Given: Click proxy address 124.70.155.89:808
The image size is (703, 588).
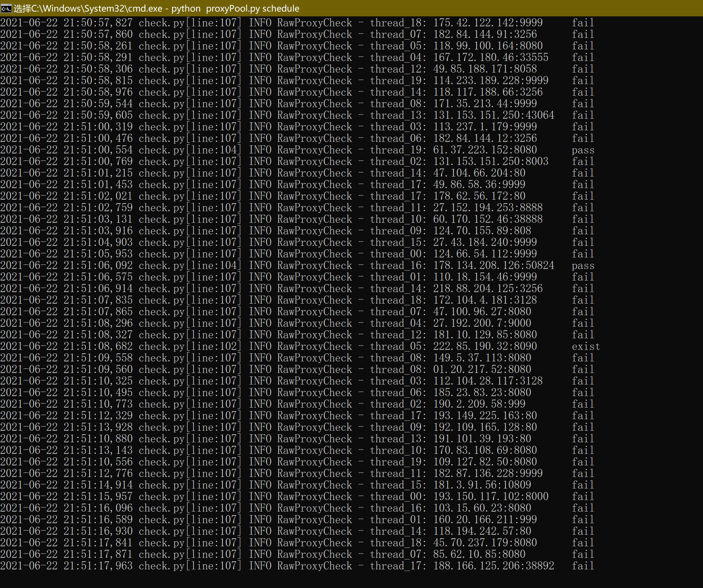Looking at the screenshot, I should (x=482, y=231).
